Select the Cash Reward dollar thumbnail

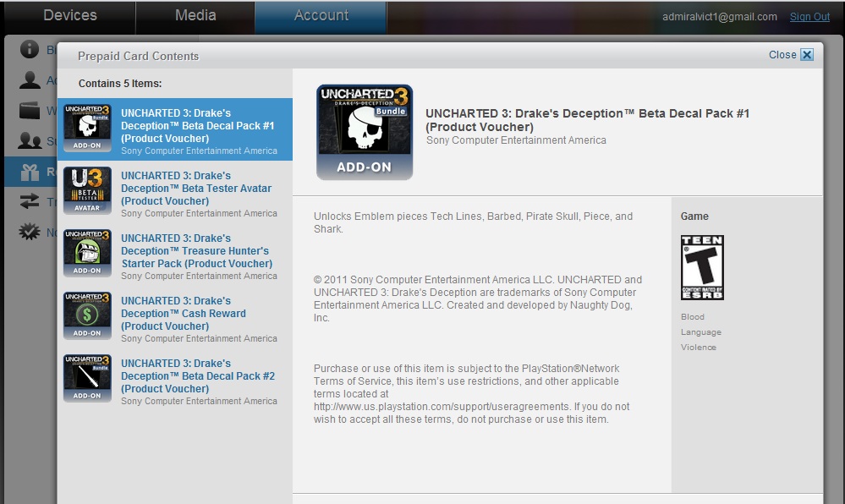(87, 316)
